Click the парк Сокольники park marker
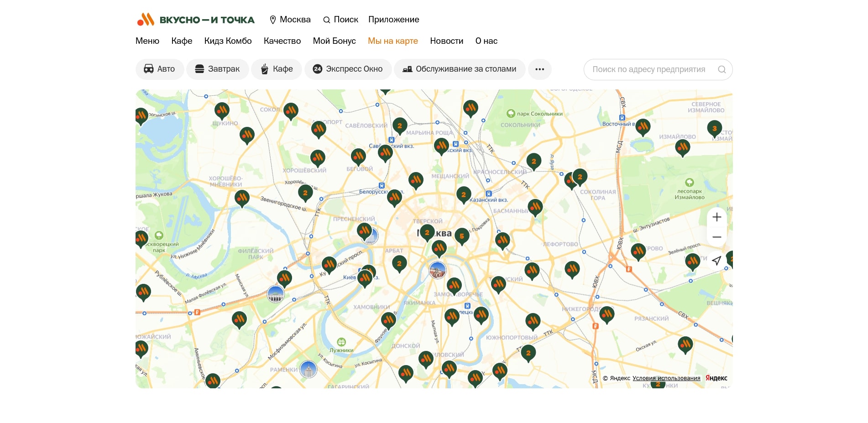The height and width of the screenshot is (423, 868). (x=511, y=114)
